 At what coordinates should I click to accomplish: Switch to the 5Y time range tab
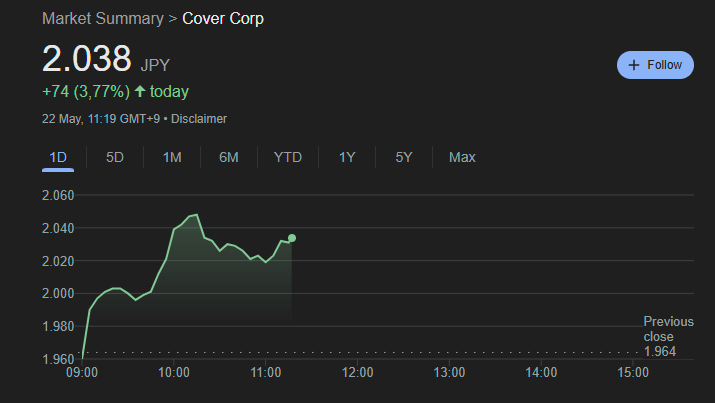point(404,157)
